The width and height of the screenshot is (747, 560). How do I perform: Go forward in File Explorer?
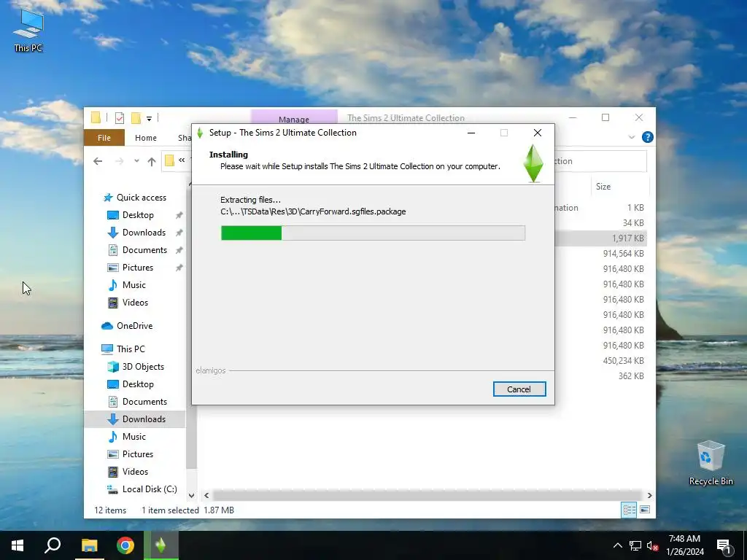coord(119,161)
